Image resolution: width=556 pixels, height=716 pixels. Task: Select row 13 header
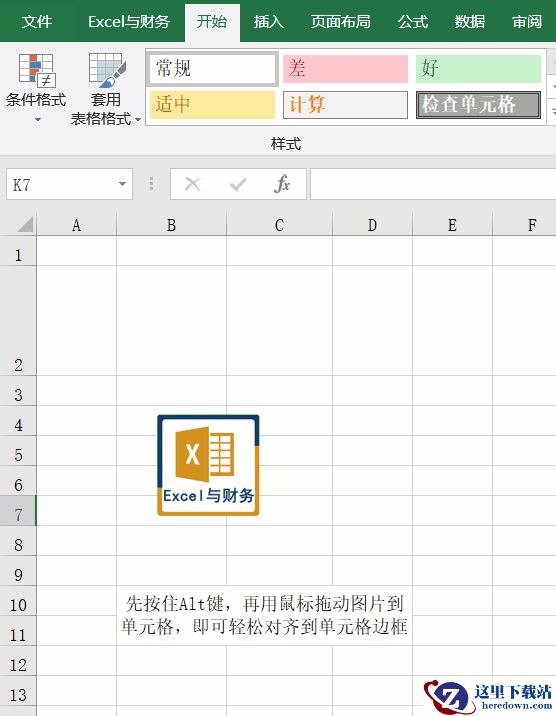(18, 690)
